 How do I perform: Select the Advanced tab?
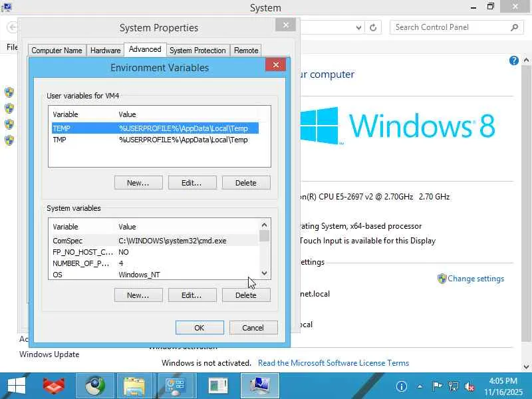click(145, 49)
